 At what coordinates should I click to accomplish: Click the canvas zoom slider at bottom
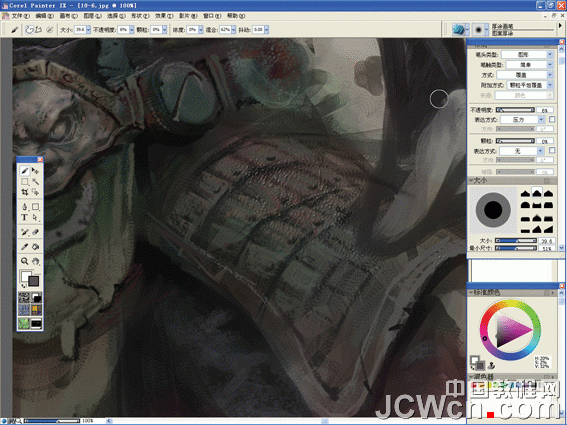(x=52, y=421)
